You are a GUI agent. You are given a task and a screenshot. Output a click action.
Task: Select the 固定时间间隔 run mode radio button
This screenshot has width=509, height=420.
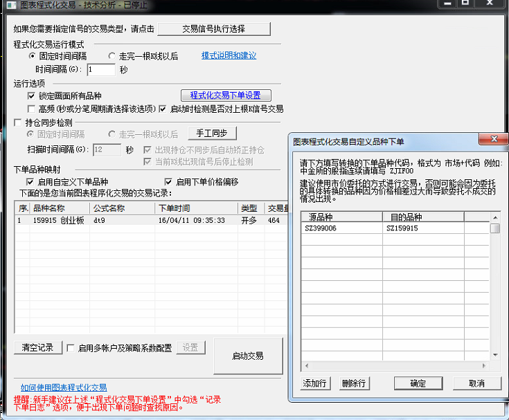click(x=32, y=56)
